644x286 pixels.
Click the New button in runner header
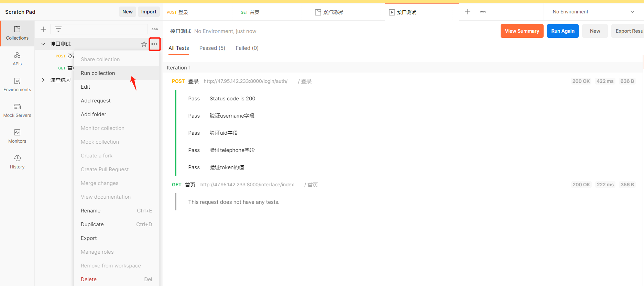click(x=595, y=31)
